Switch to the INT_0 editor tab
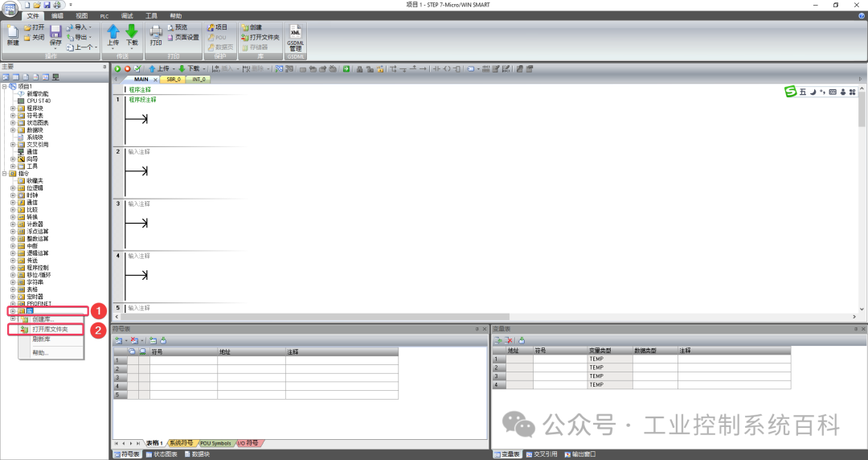The height and width of the screenshot is (460, 868). (199, 80)
